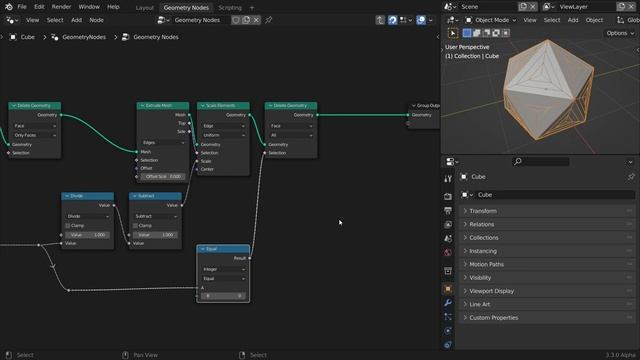Go to parent node tree

coord(380,20)
